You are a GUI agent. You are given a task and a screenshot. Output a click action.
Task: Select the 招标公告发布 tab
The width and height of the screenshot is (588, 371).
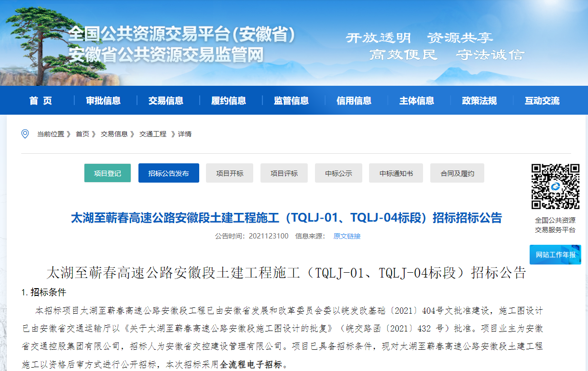click(168, 173)
